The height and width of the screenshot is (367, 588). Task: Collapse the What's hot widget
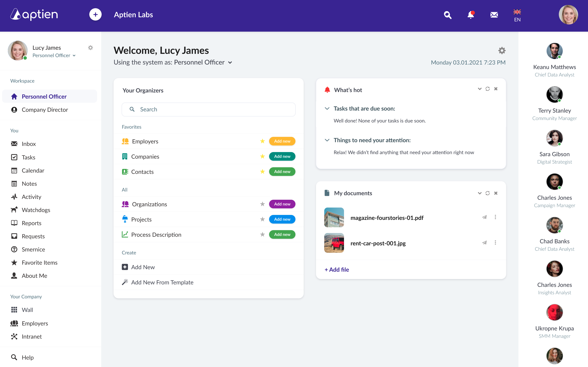[479, 89]
